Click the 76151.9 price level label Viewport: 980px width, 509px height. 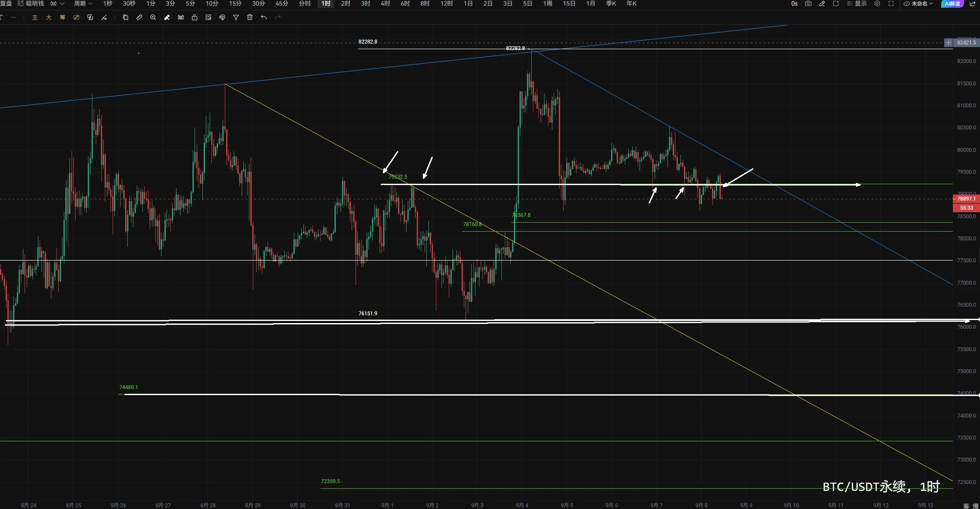click(368, 314)
